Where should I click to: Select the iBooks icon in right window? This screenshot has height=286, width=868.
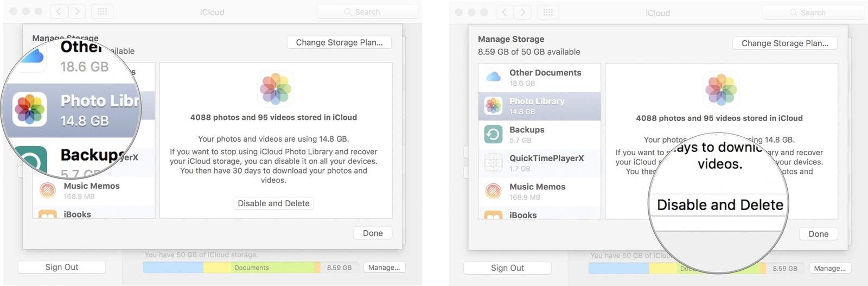(493, 215)
